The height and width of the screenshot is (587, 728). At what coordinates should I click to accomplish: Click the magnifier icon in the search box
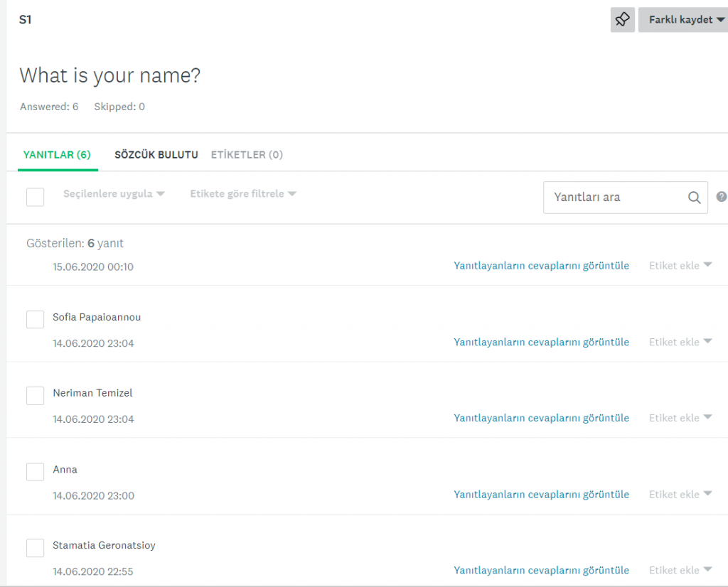pyautogui.click(x=695, y=198)
